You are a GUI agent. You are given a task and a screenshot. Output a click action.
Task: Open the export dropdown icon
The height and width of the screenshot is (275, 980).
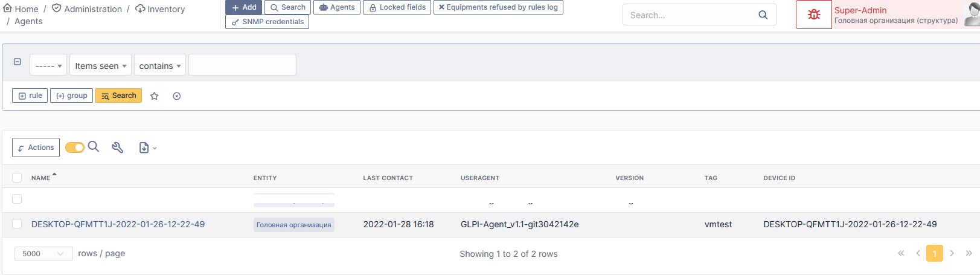click(147, 147)
